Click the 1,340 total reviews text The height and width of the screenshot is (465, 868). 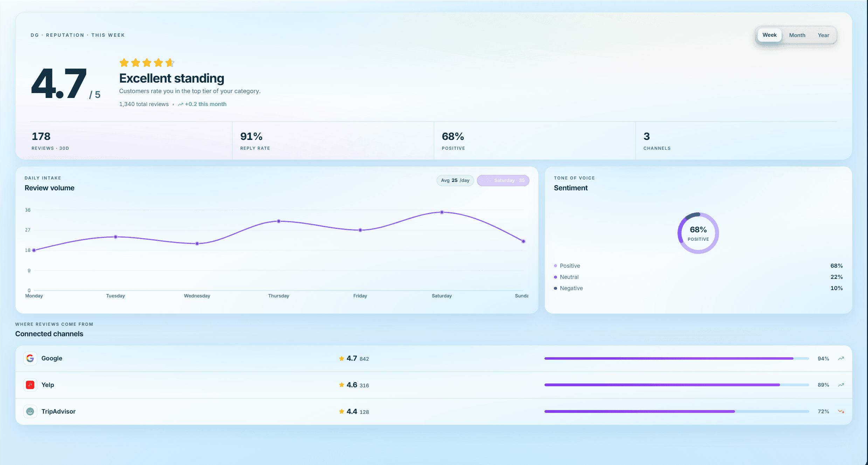click(x=144, y=104)
